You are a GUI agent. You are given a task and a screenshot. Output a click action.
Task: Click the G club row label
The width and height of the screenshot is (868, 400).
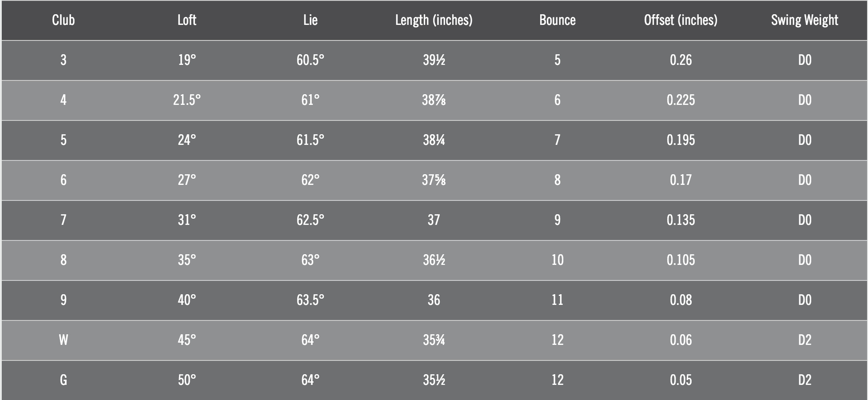click(63, 380)
